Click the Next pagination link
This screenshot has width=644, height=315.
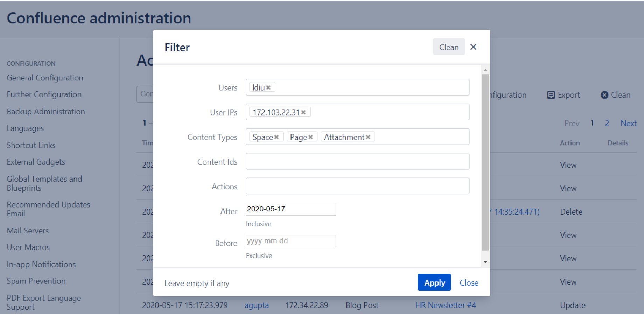[x=629, y=123]
